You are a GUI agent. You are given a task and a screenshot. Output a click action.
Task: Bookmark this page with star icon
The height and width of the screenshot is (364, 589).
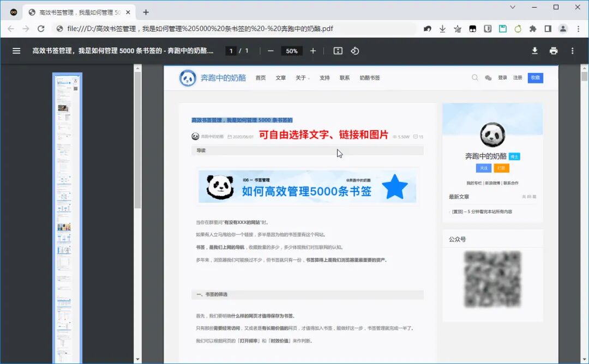tap(458, 29)
